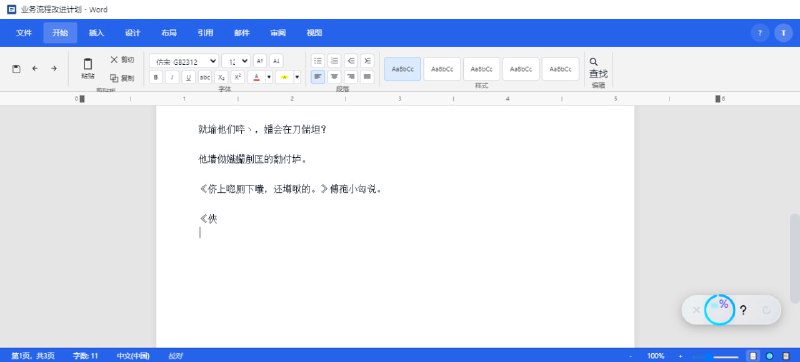Save the document with the floppy icon
The height and width of the screenshot is (362, 800).
(16, 68)
